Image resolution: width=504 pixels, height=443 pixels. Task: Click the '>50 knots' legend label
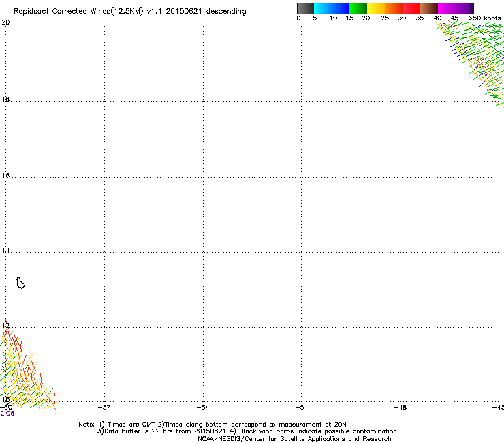coord(484,18)
